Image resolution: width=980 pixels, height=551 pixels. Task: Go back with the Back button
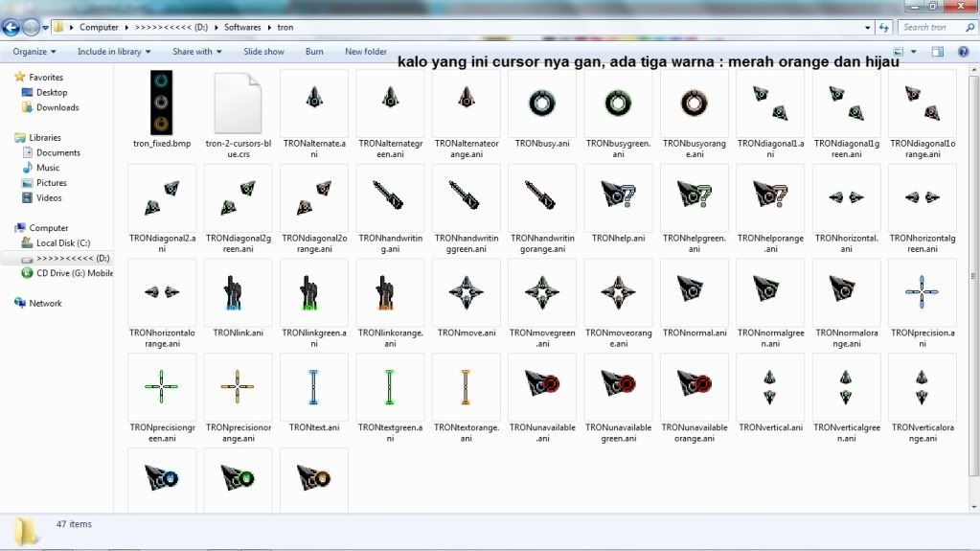pyautogui.click(x=11, y=27)
